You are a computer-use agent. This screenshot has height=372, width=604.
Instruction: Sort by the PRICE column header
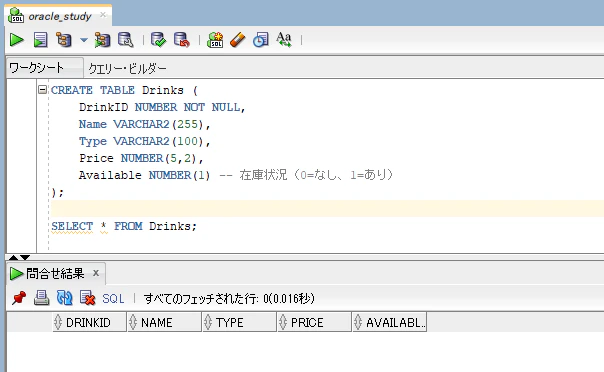coord(314,322)
